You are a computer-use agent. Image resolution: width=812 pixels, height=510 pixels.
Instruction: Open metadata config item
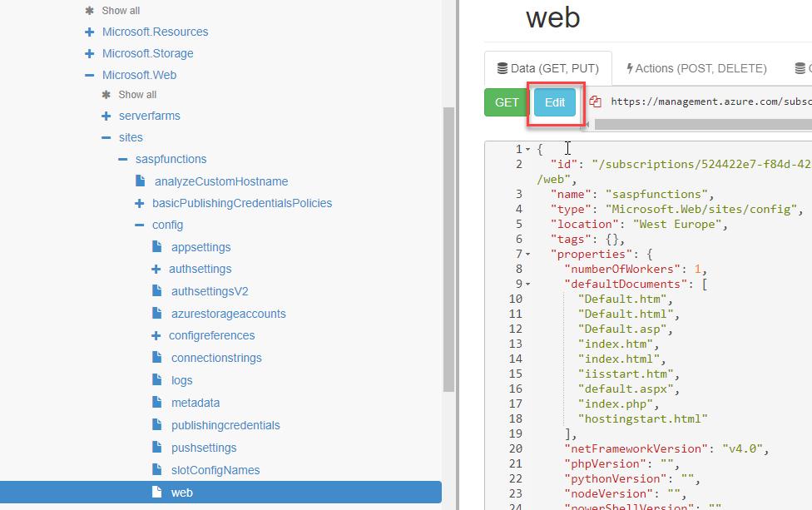[196, 403]
